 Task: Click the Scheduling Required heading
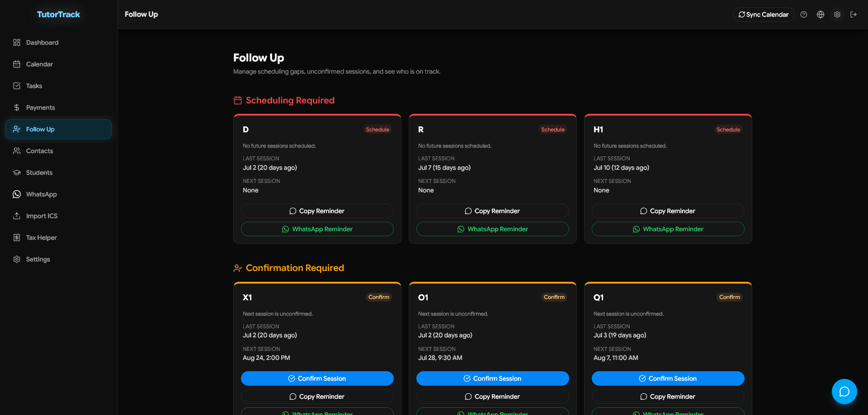[290, 100]
